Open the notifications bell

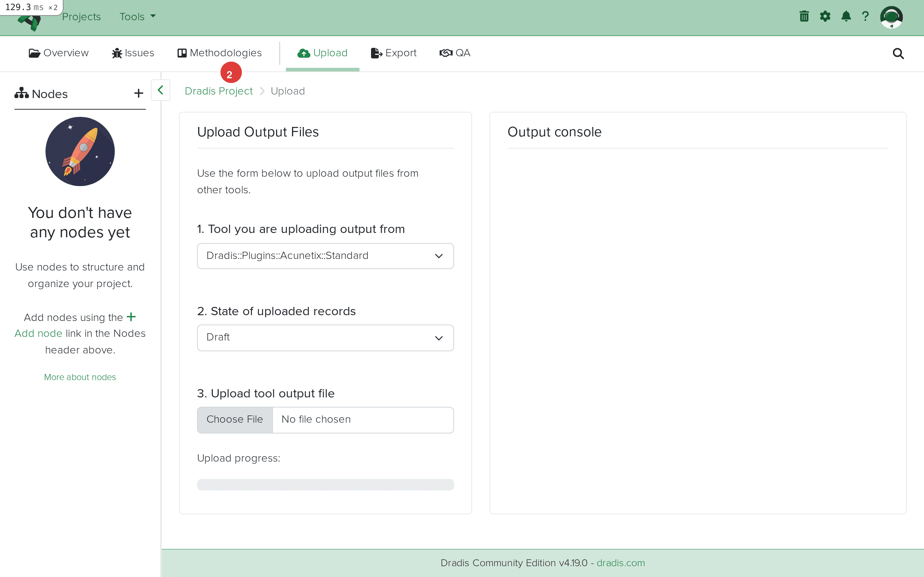point(846,17)
